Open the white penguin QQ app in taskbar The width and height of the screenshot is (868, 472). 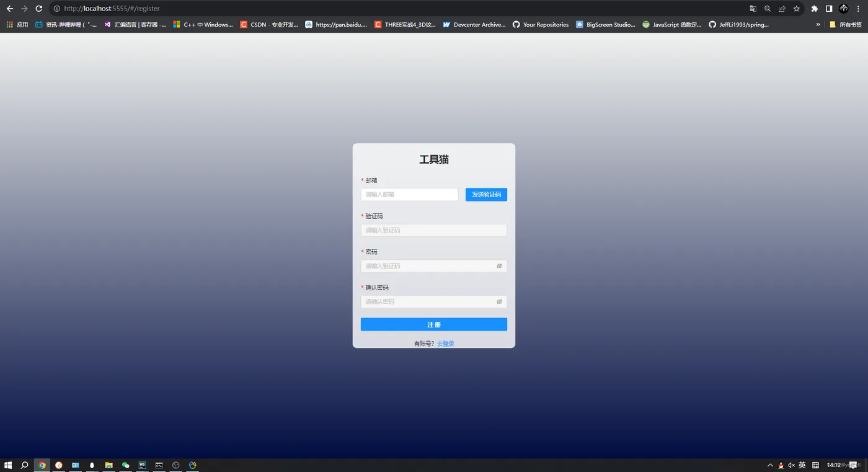tap(92, 465)
